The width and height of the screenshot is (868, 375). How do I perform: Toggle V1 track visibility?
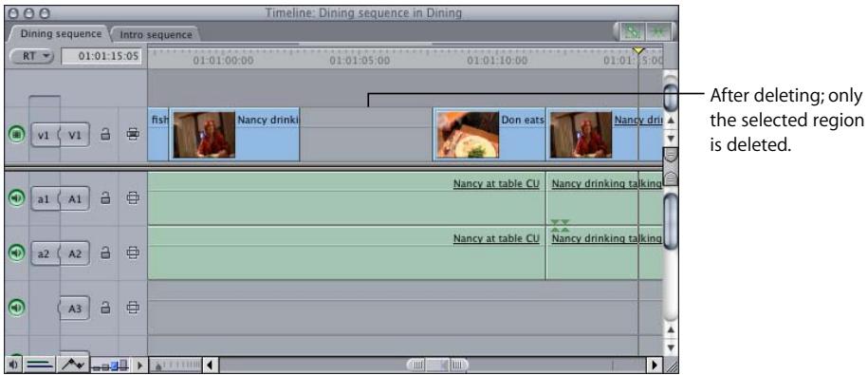tap(17, 135)
